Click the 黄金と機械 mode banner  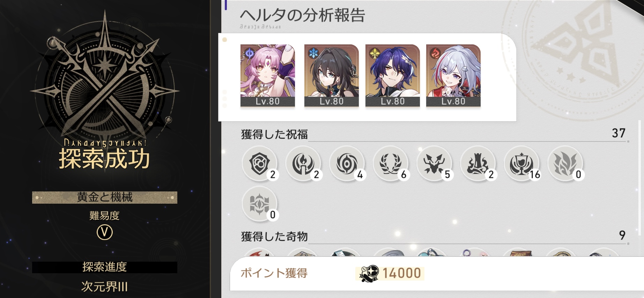point(105,197)
